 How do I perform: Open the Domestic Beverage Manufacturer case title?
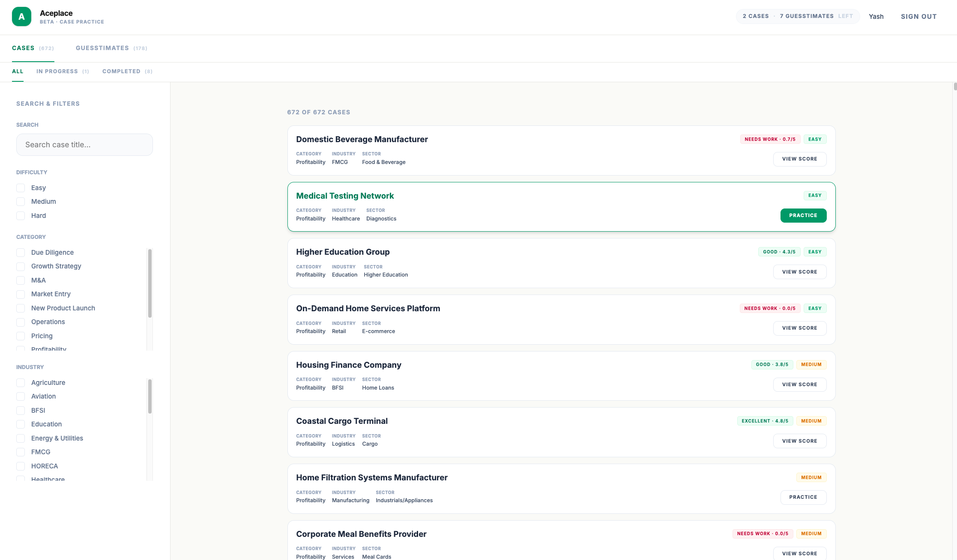coord(362,139)
